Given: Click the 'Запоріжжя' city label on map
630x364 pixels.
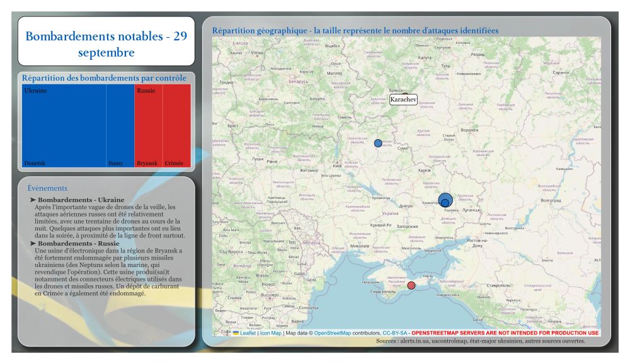Looking at the screenshot, I should pos(408,227).
